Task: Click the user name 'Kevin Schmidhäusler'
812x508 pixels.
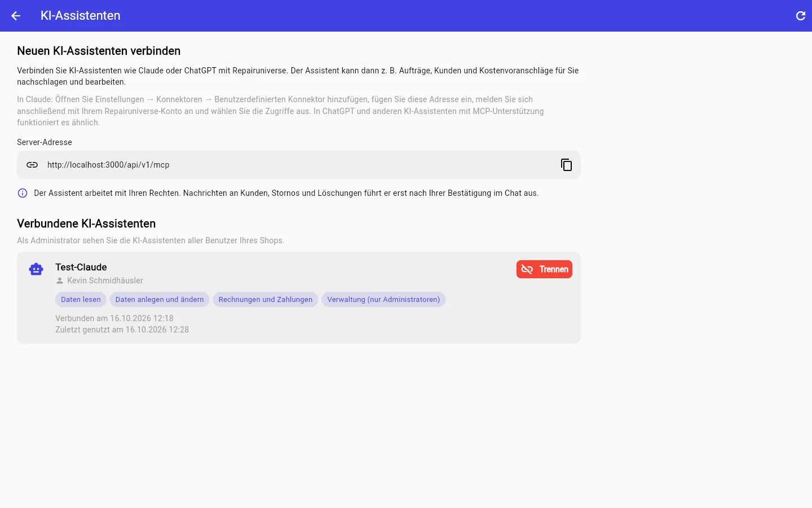Action: click(x=105, y=281)
